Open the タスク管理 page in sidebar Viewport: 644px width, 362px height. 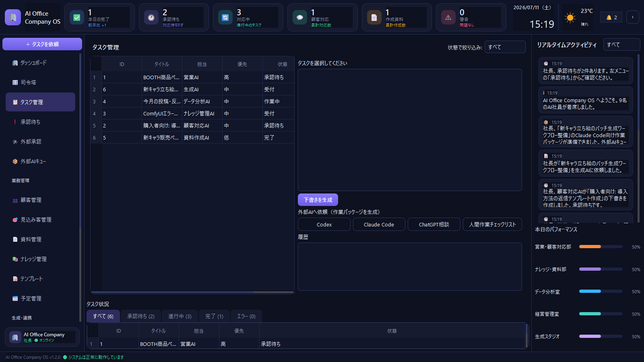40,102
